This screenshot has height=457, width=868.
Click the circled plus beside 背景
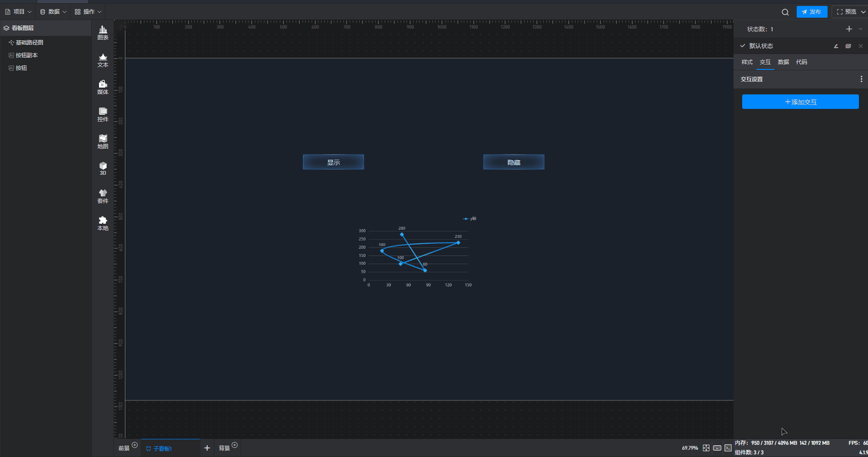coord(234,445)
